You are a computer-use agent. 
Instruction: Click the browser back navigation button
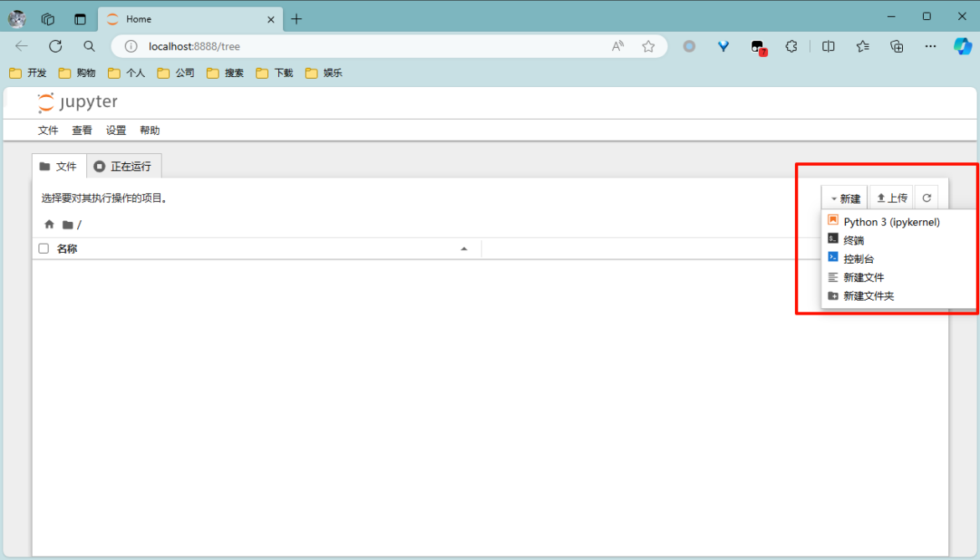tap(21, 46)
